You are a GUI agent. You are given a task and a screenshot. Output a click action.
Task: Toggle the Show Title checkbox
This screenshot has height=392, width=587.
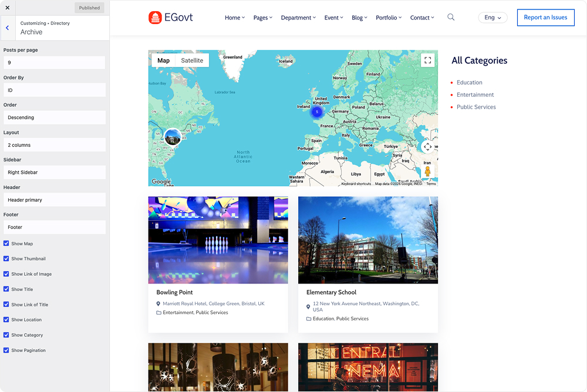(x=6, y=289)
